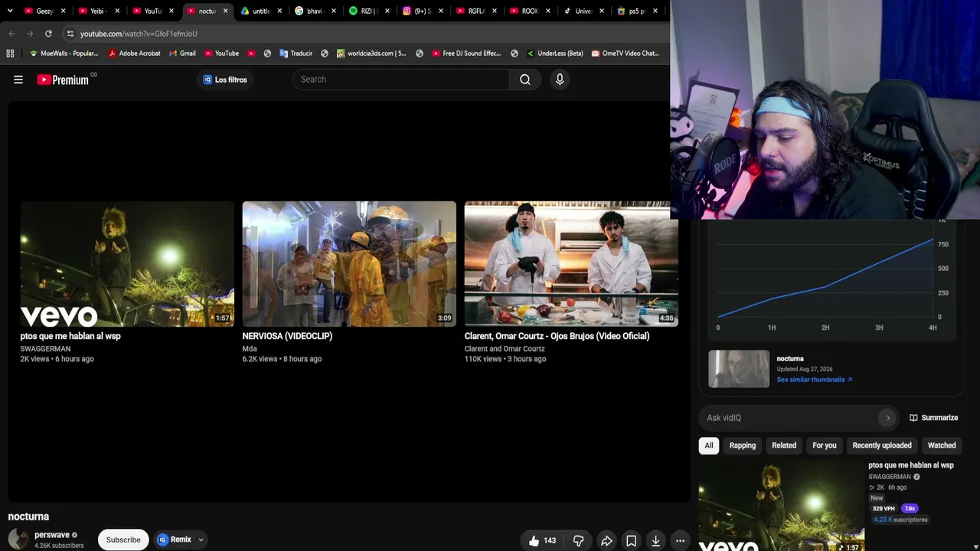This screenshot has width=980, height=551.
Task: Select the Watched filter chip
Action: point(942,445)
